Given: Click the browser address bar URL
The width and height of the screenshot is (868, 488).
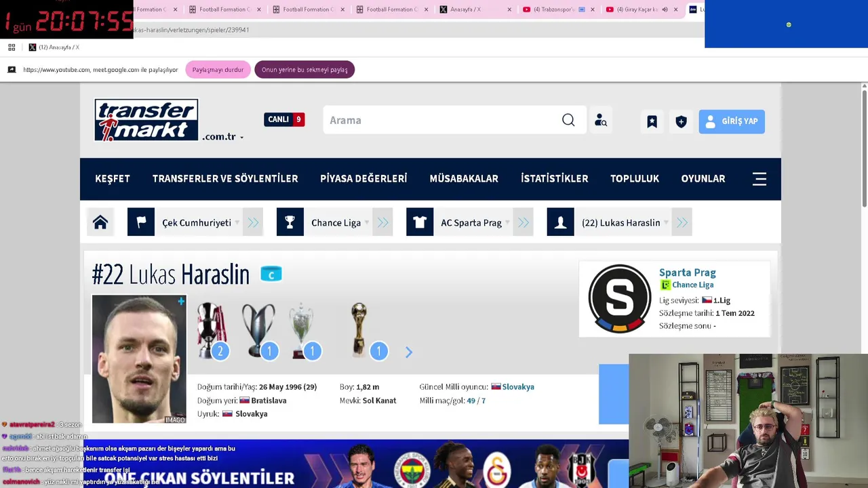Looking at the screenshot, I should [192, 30].
